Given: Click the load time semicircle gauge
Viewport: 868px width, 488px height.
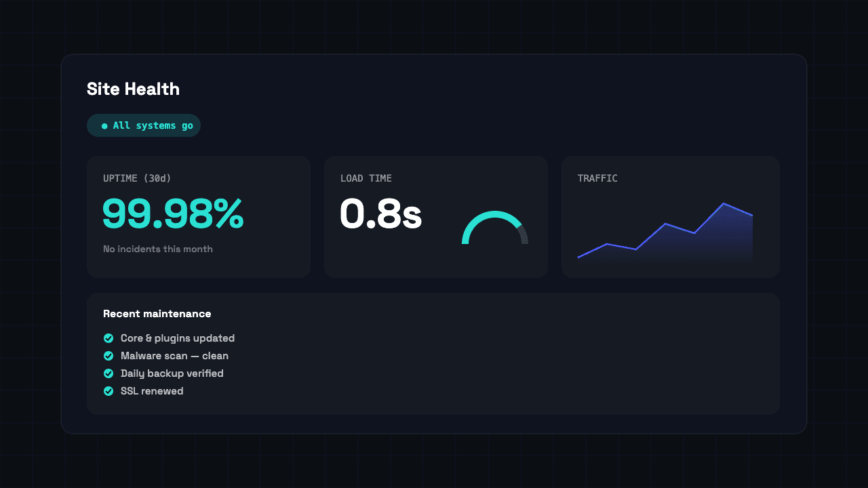Looking at the screenshot, I should point(495,228).
